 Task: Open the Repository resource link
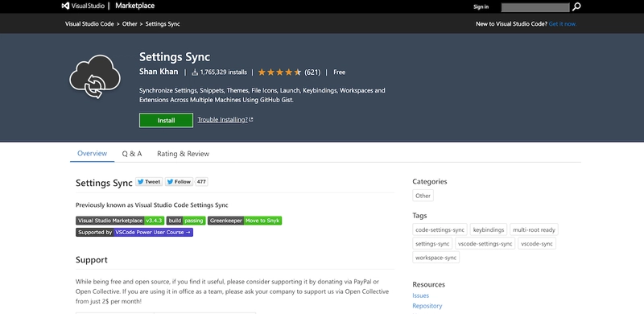click(427, 306)
